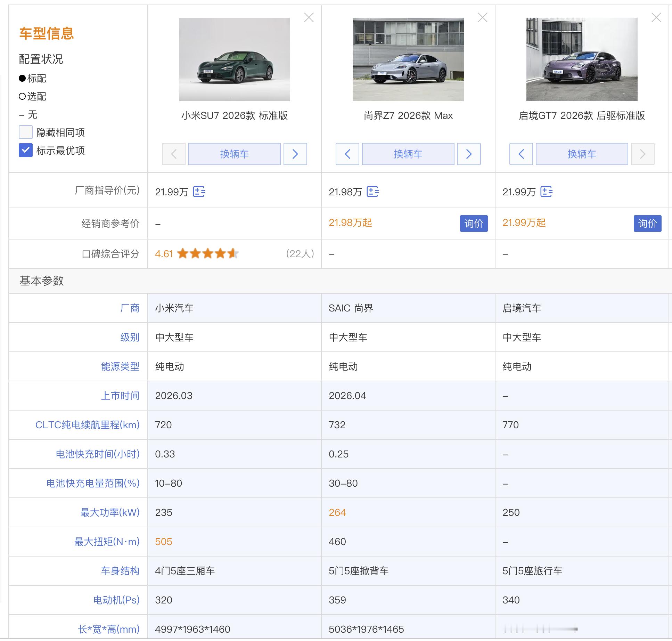Click 21.99万起 dealer price link

pos(524,223)
